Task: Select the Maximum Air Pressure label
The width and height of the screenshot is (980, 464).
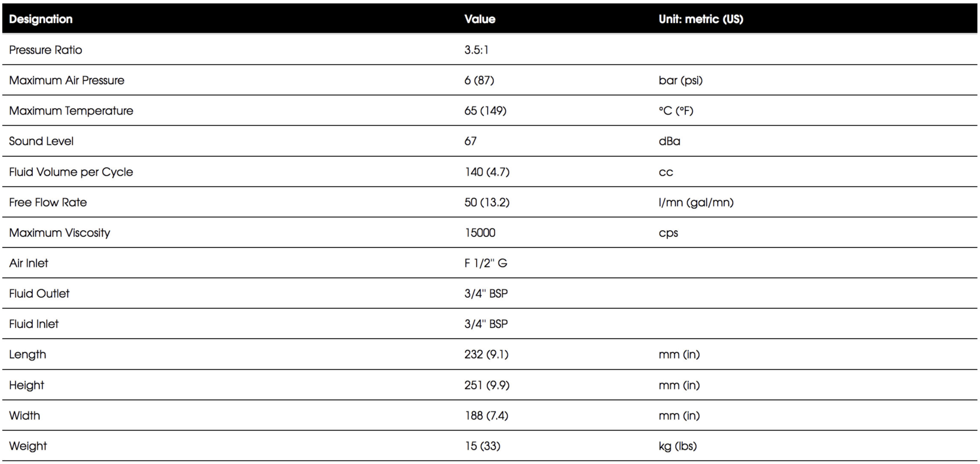Action: pyautogui.click(x=67, y=80)
